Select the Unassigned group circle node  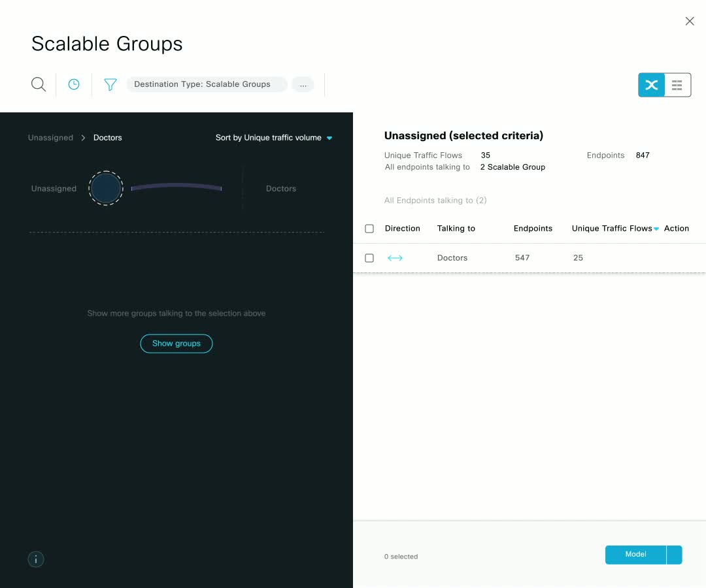click(106, 188)
